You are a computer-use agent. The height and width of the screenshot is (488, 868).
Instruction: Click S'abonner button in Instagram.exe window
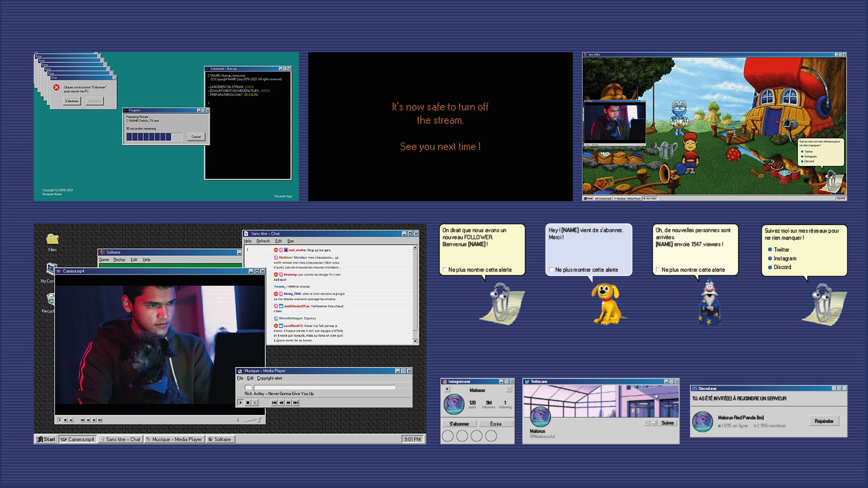pos(459,423)
